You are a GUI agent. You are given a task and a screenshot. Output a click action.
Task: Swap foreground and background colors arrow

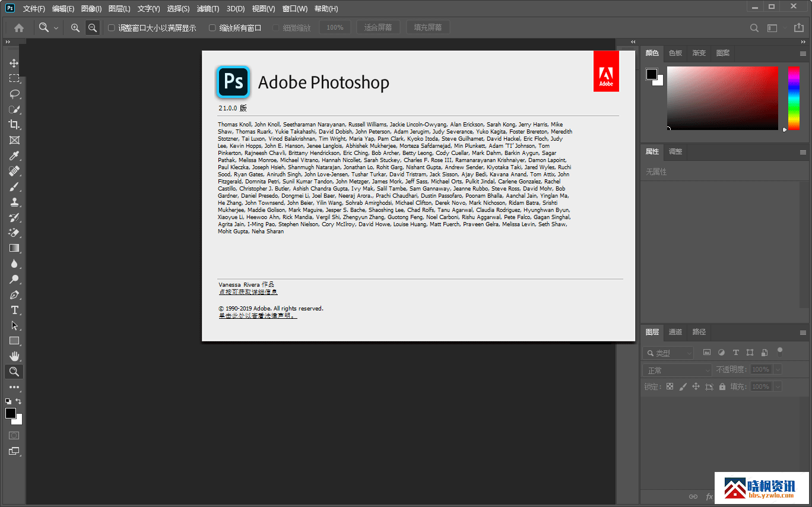pyautogui.click(x=18, y=401)
